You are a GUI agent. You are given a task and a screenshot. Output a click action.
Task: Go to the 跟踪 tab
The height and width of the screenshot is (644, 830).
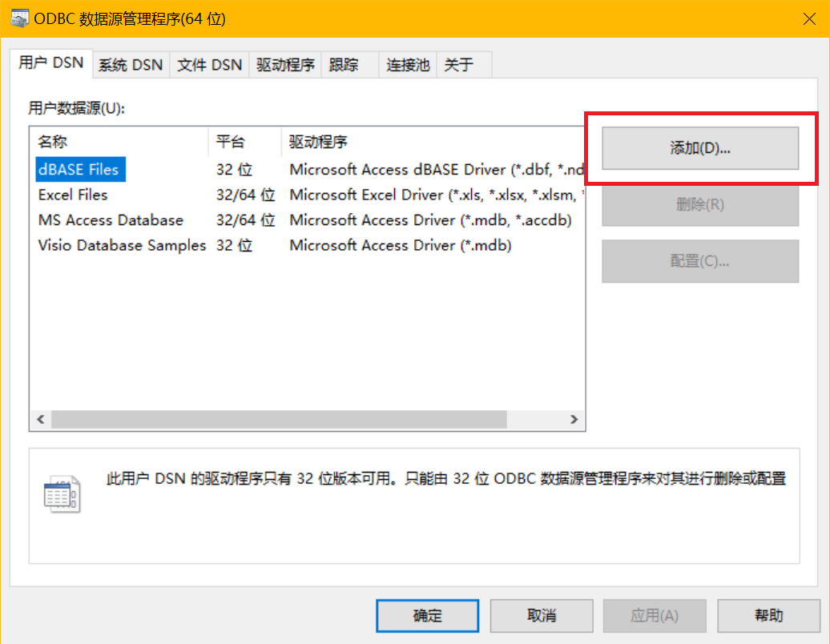(x=344, y=66)
